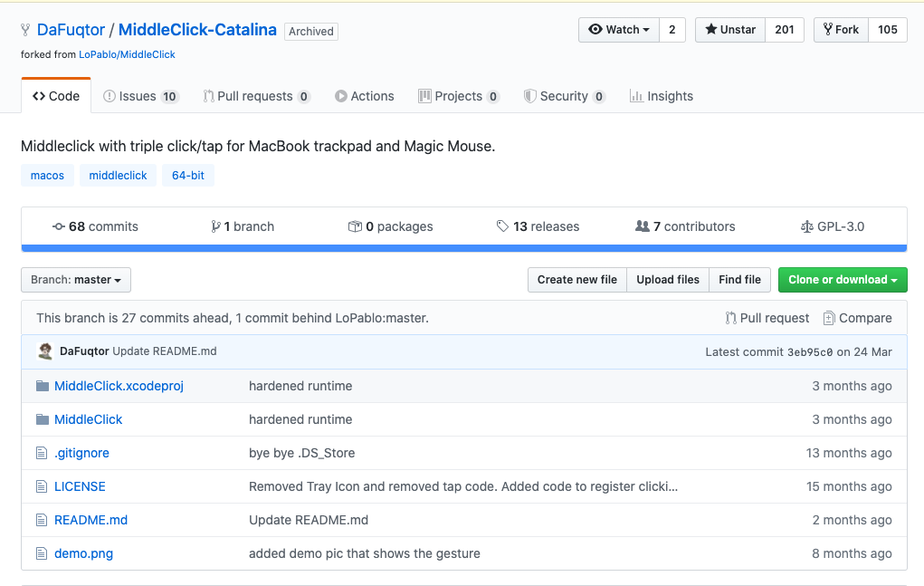Screen dimensions: 924x586
Task: Click the 68 commits history icon
Action: coord(59,226)
